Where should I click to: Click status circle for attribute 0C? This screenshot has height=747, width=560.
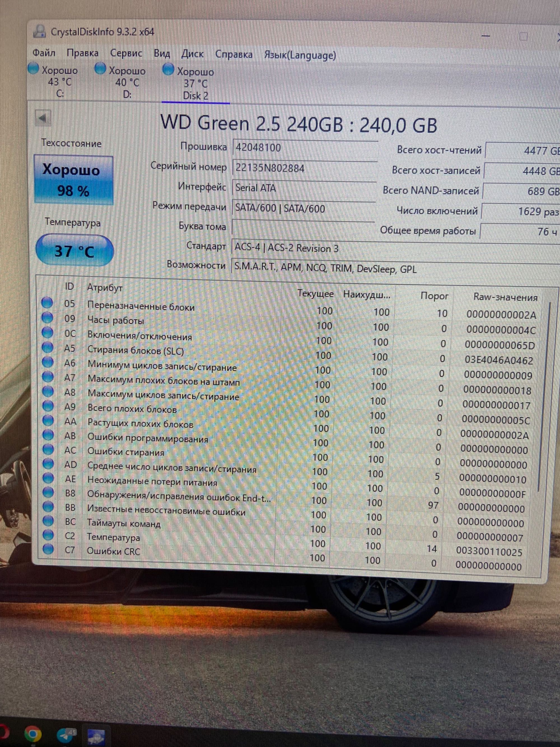click(47, 332)
